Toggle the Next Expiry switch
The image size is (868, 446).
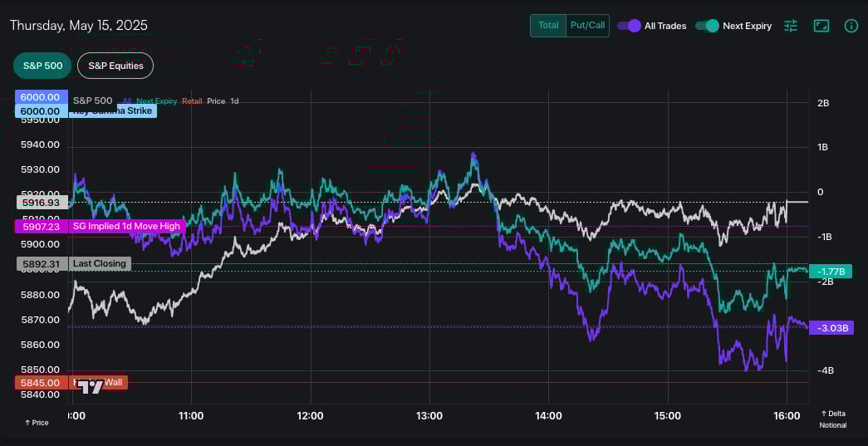707,26
